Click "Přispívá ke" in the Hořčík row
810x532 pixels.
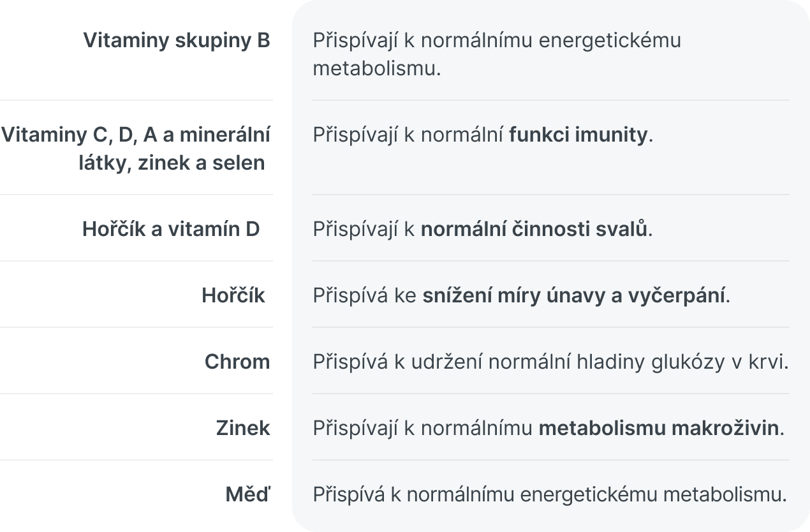(x=365, y=295)
